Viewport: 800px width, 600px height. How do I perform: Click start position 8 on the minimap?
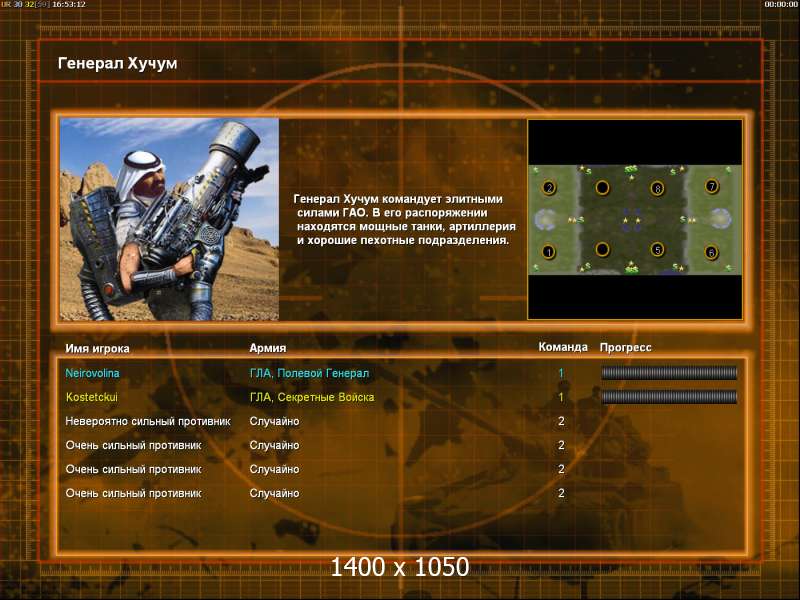pyautogui.click(x=657, y=188)
